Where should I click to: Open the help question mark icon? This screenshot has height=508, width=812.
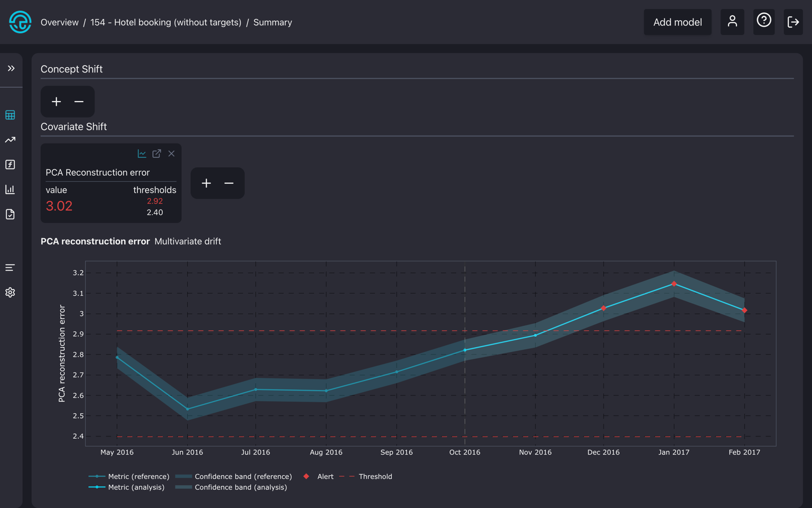click(763, 22)
